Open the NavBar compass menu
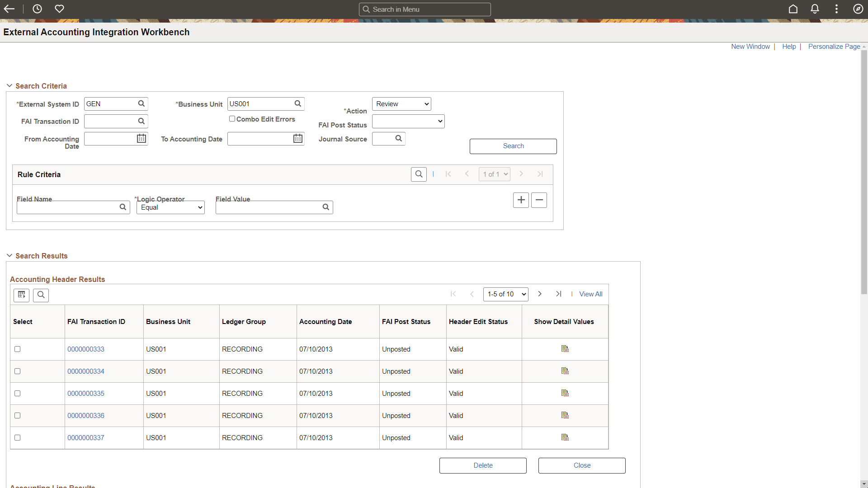This screenshot has width=868, height=488. click(x=858, y=9)
